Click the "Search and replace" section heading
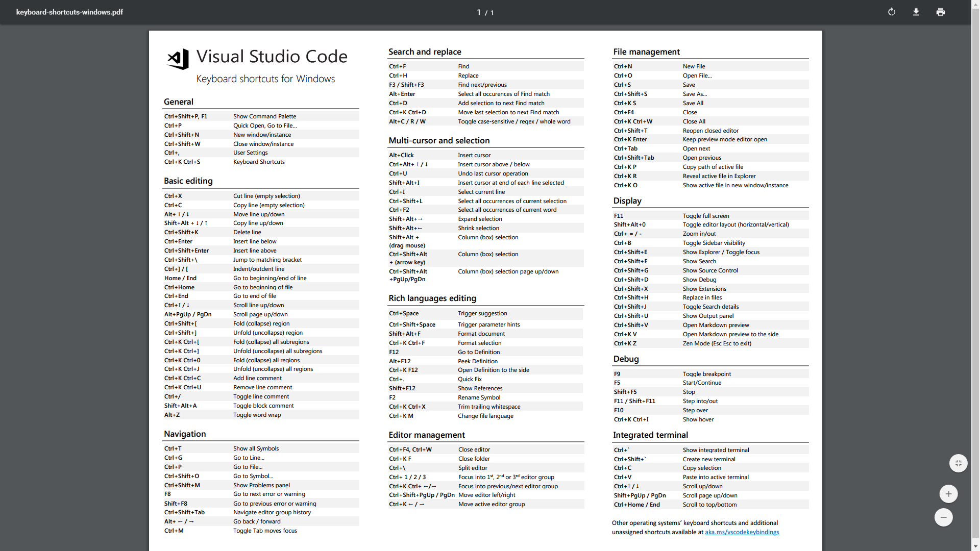Viewport: 980px width, 551px height. pyautogui.click(x=425, y=52)
